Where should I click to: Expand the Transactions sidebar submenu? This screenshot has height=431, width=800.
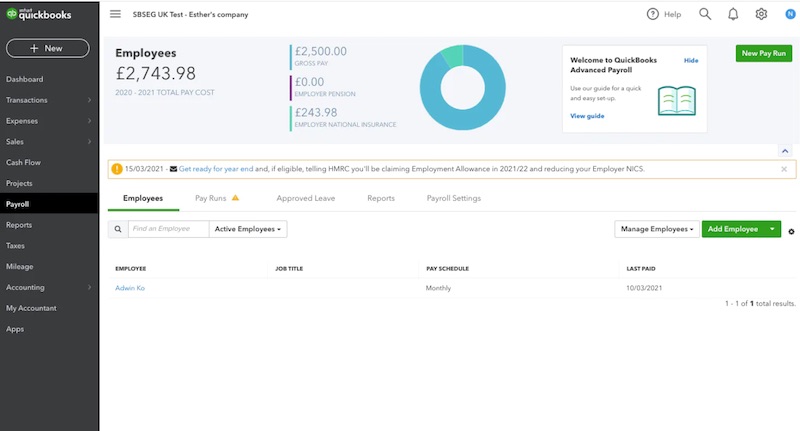point(89,100)
